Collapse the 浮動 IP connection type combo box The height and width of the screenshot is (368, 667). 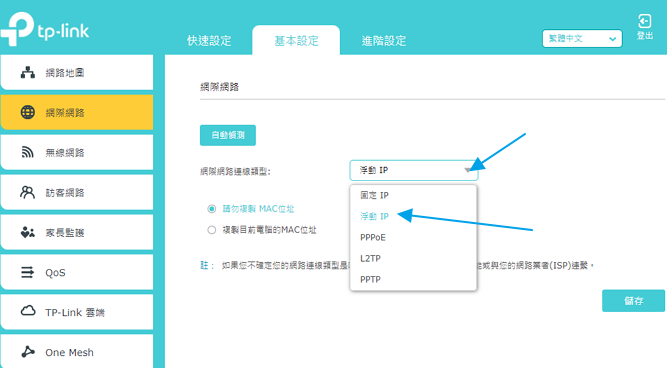(x=413, y=170)
